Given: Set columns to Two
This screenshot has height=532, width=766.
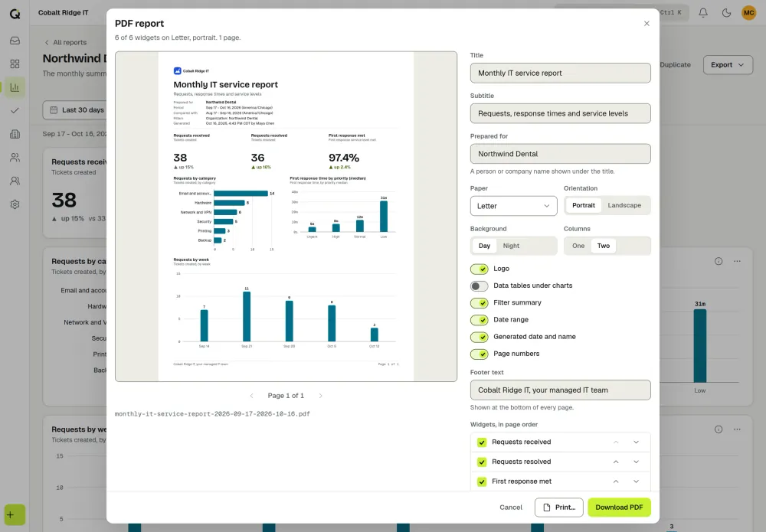Looking at the screenshot, I should tap(604, 246).
